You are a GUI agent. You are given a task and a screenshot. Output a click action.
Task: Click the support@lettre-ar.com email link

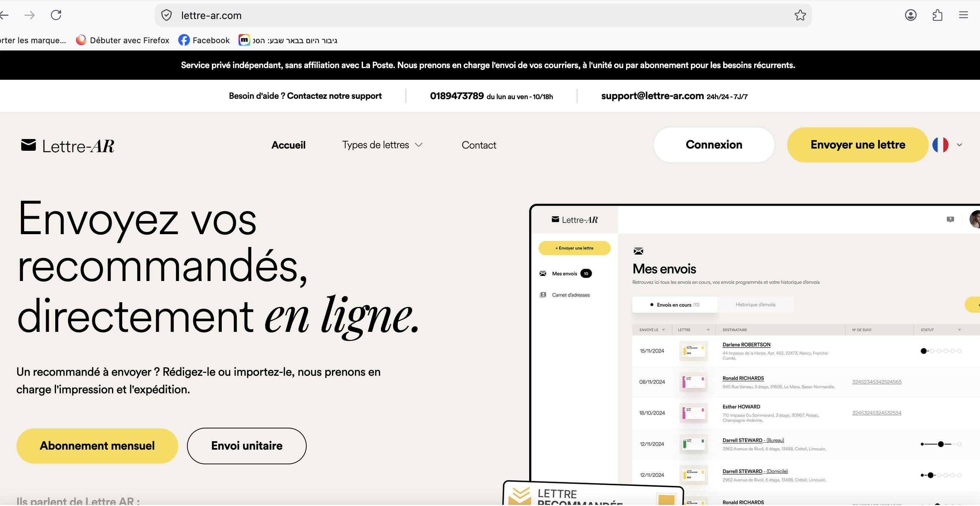(652, 96)
